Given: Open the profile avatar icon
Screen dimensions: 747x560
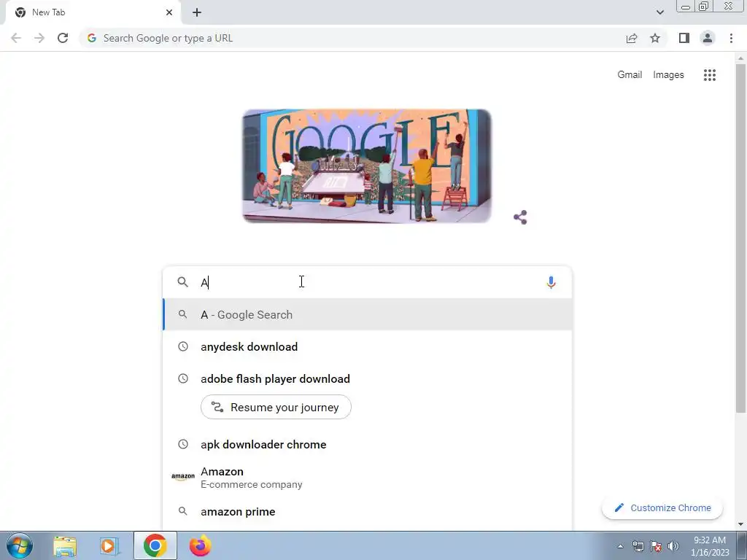Looking at the screenshot, I should click(708, 38).
